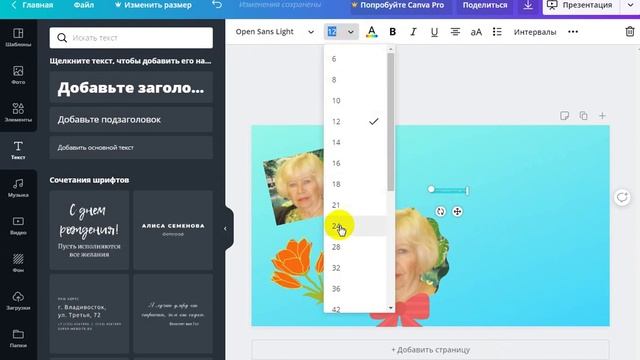Open the Uploads sidebar tab
Screen dimensions: 640x360
(18, 301)
